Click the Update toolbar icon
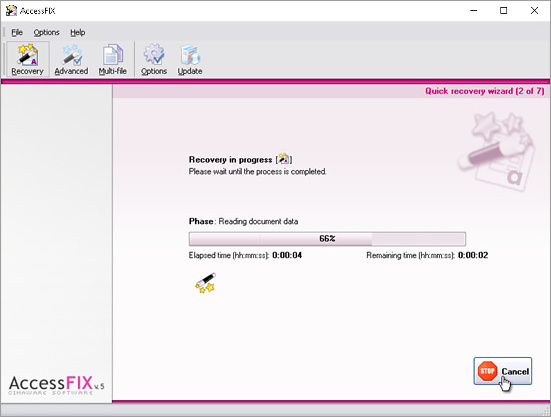The width and height of the screenshot is (551, 417). pyautogui.click(x=190, y=59)
